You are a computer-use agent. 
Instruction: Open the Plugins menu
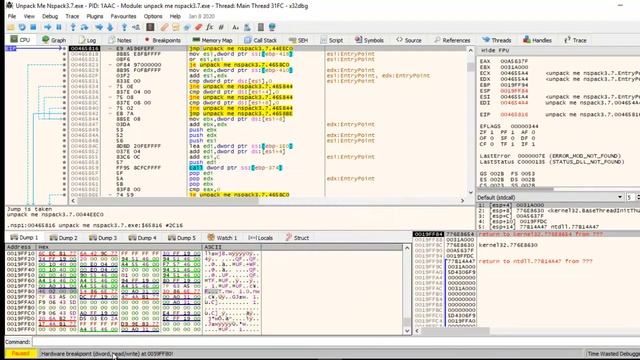click(x=95, y=16)
